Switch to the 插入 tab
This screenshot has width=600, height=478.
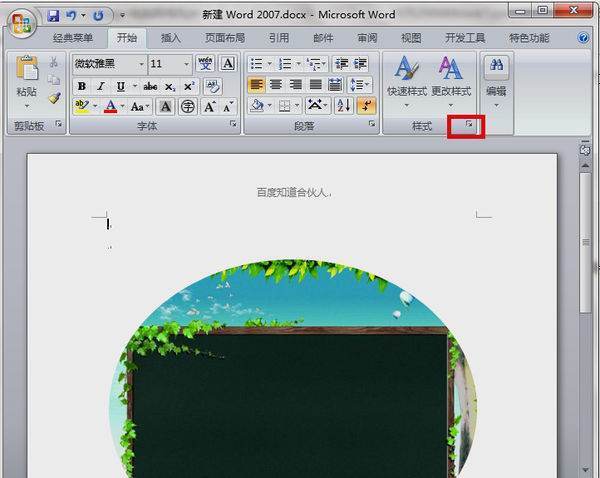[x=171, y=38]
